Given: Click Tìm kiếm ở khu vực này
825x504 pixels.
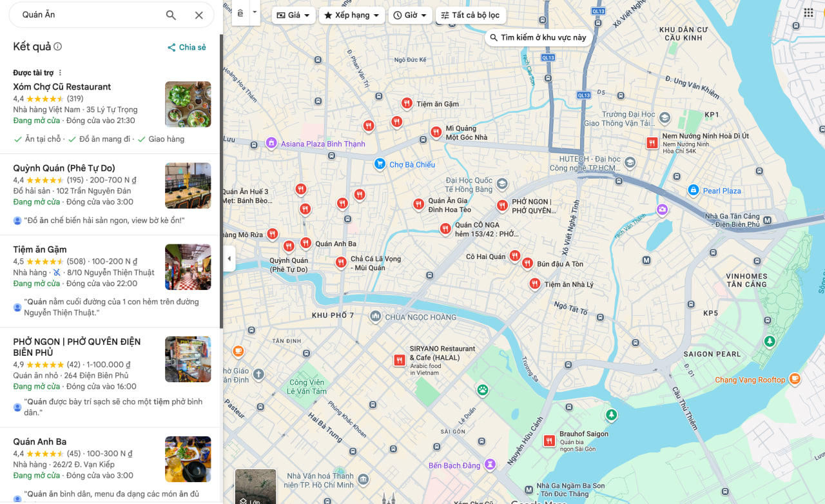Looking at the screenshot, I should [x=538, y=37].
